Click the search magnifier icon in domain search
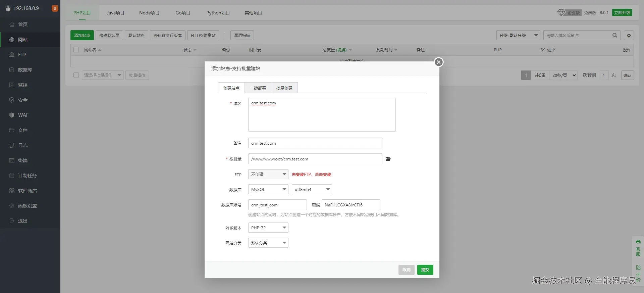644x293 pixels. (614, 35)
